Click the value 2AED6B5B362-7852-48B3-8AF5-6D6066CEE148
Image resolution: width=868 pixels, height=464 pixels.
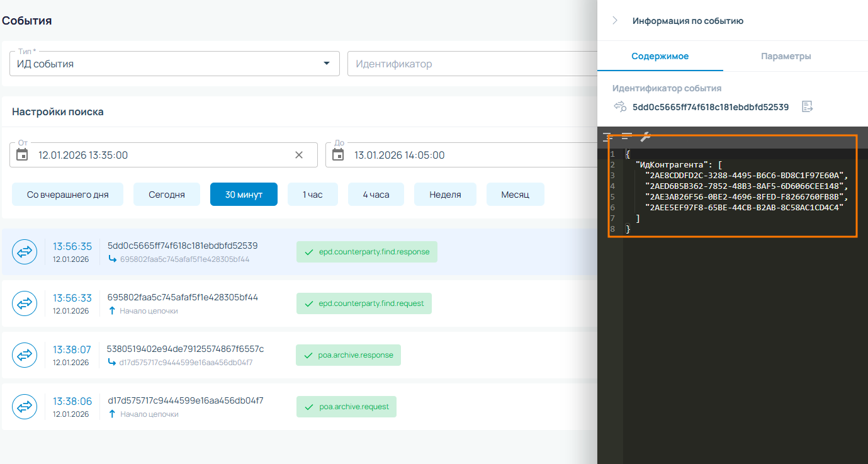(x=745, y=186)
